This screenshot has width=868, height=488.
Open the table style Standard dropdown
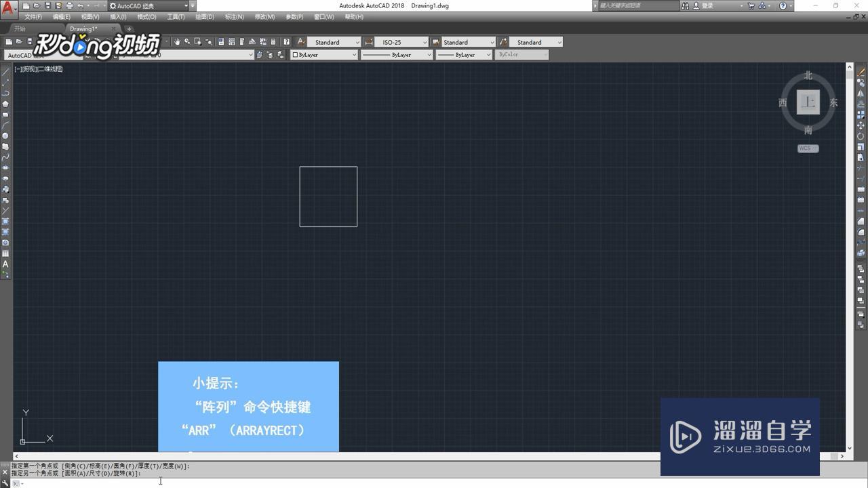click(469, 42)
